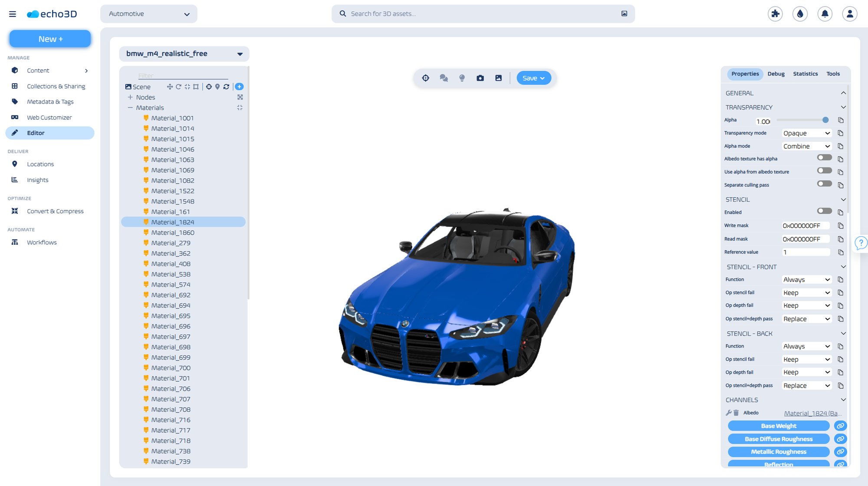This screenshot has width=868, height=486.
Task: Click the crosshair recenter icon in the viewport toolbar
Action: pyautogui.click(x=425, y=78)
